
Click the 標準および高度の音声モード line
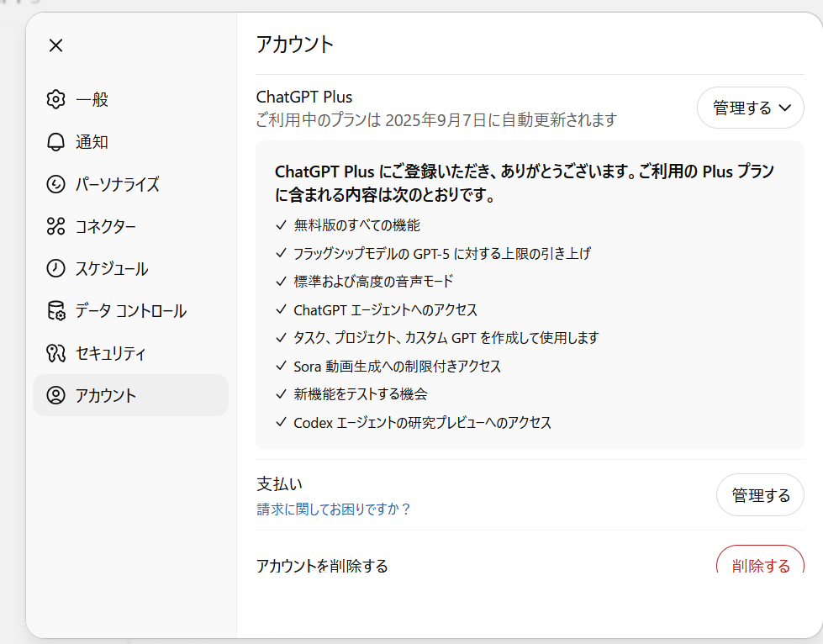click(373, 282)
